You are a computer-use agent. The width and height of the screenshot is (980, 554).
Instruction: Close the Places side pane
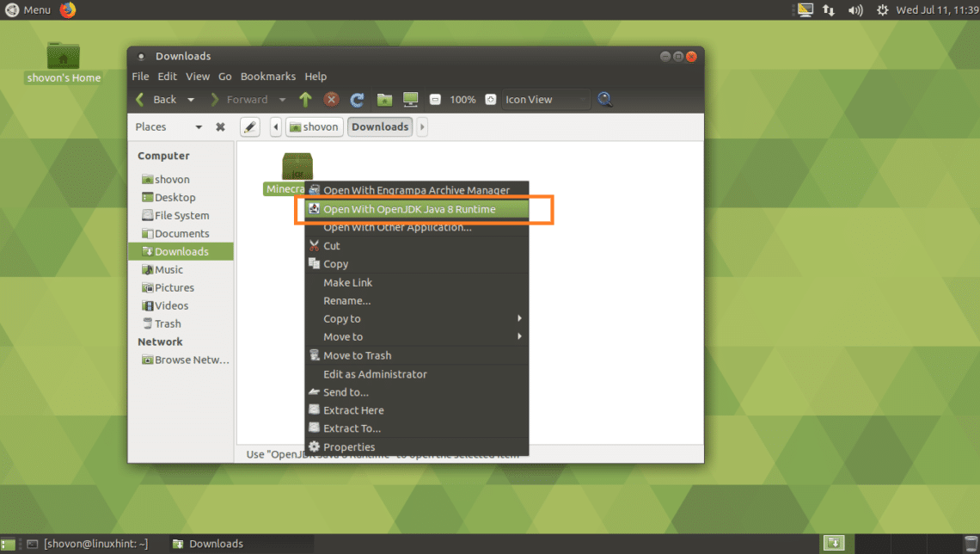[x=220, y=127]
